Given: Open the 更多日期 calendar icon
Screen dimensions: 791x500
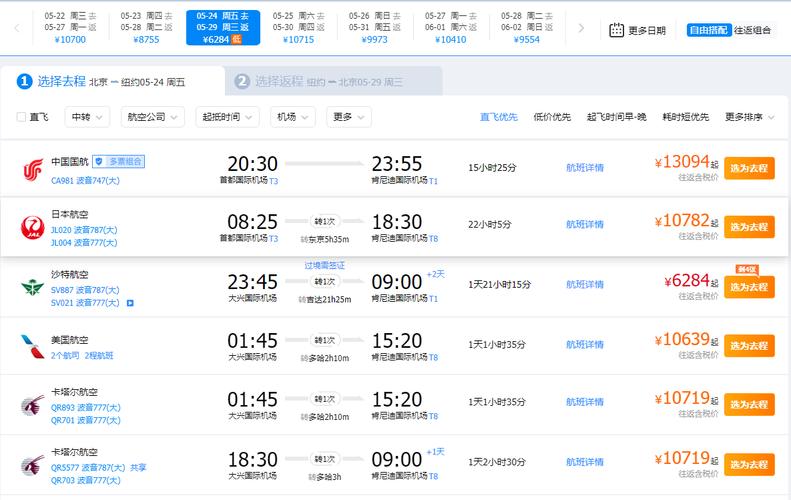Looking at the screenshot, I should pyautogui.click(x=616, y=30).
